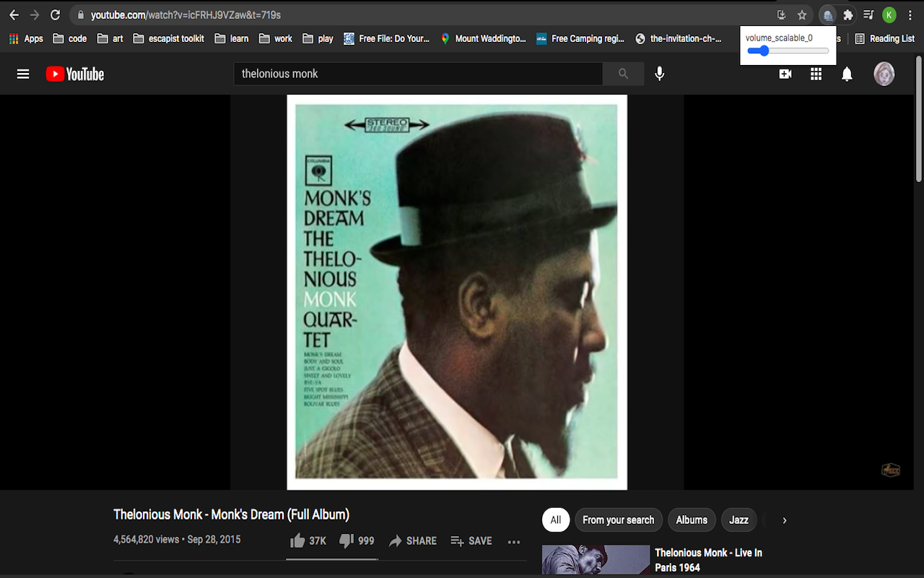Bookmark this page with the star icon
Viewport: 924px width, 578px height.
point(802,14)
